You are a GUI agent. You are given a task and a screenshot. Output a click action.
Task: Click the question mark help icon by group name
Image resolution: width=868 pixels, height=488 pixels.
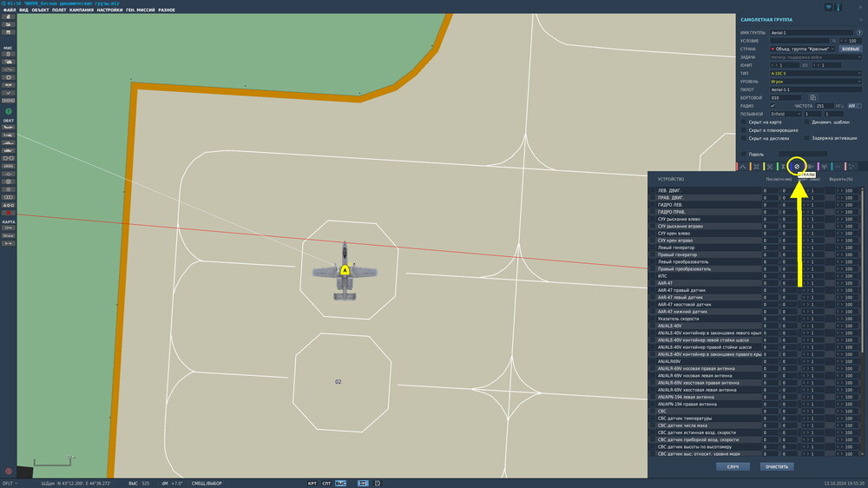(x=859, y=33)
